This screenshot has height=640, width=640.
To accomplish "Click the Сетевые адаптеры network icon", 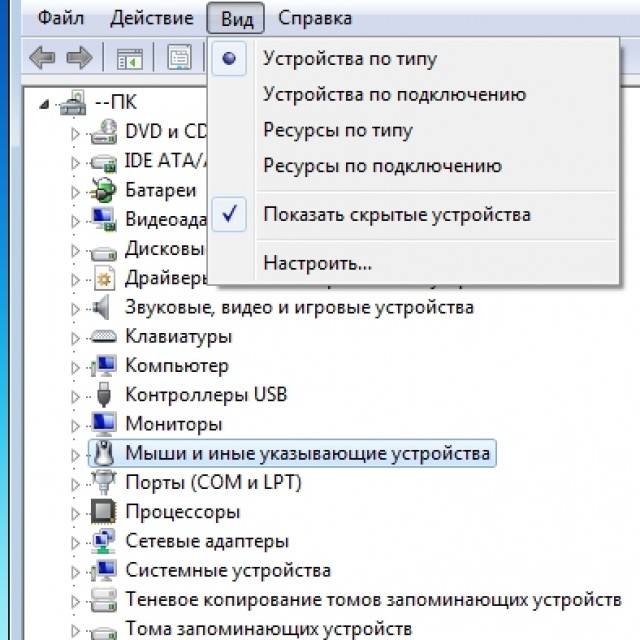I will 104,541.
